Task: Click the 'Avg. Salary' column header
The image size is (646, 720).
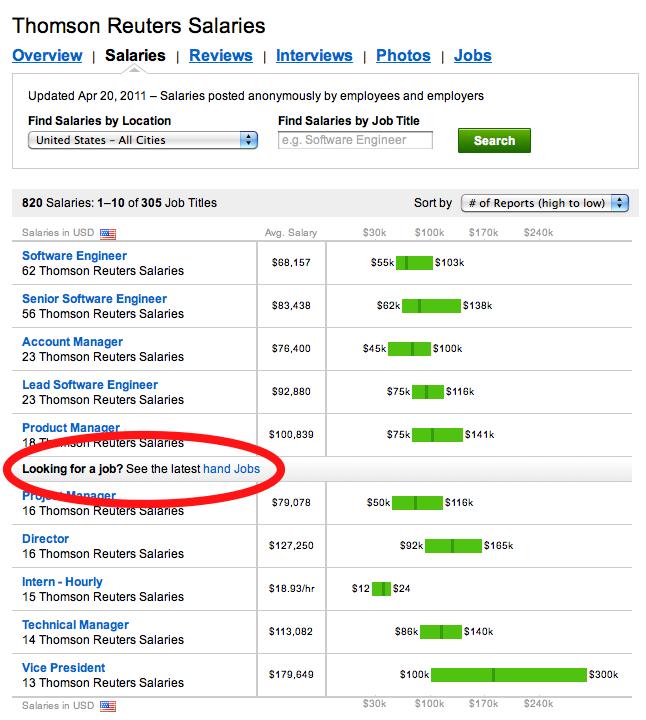Action: point(291,233)
